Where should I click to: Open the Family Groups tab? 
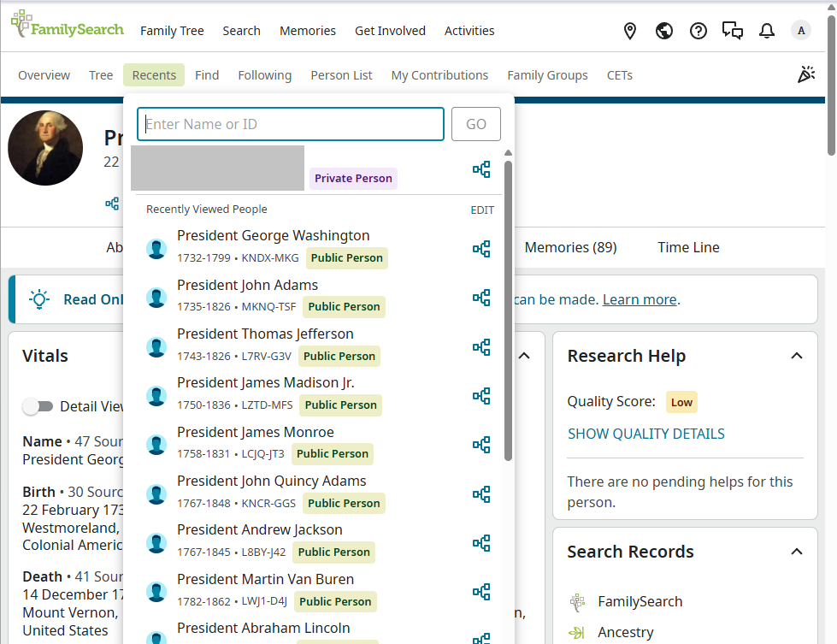547,75
